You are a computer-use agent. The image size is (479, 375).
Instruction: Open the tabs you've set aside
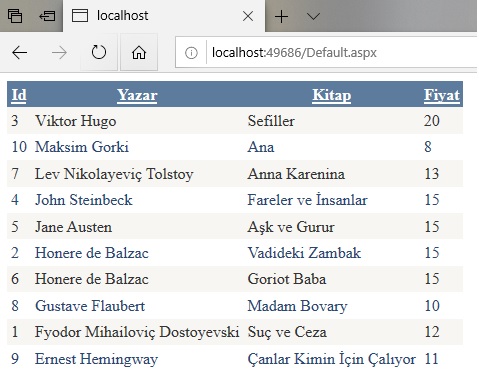pos(15,16)
